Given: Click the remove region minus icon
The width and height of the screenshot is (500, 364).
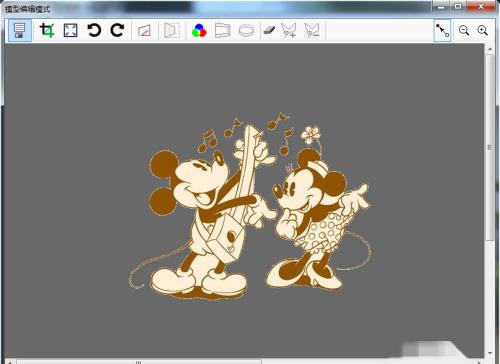Looking at the screenshot, I should coord(312,30).
